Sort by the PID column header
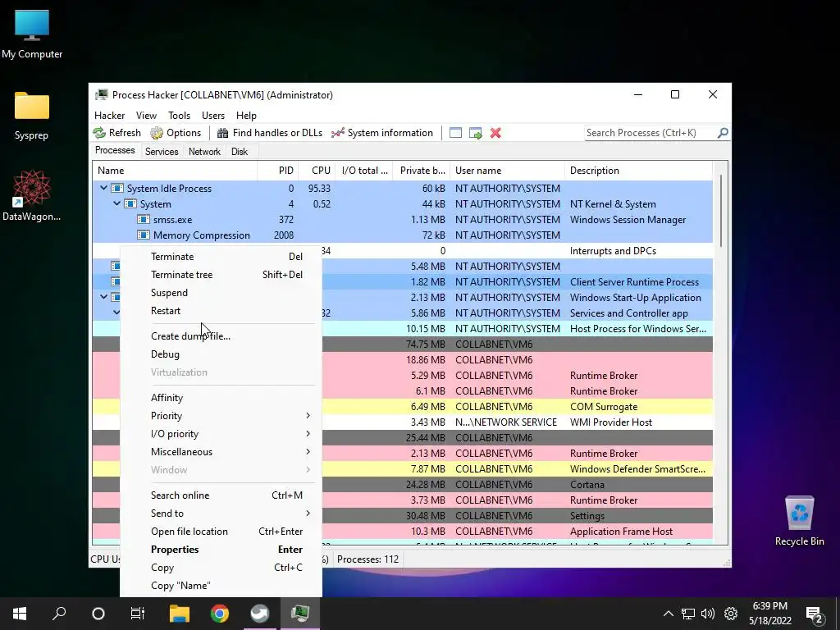The width and height of the screenshot is (840, 630). click(x=278, y=171)
